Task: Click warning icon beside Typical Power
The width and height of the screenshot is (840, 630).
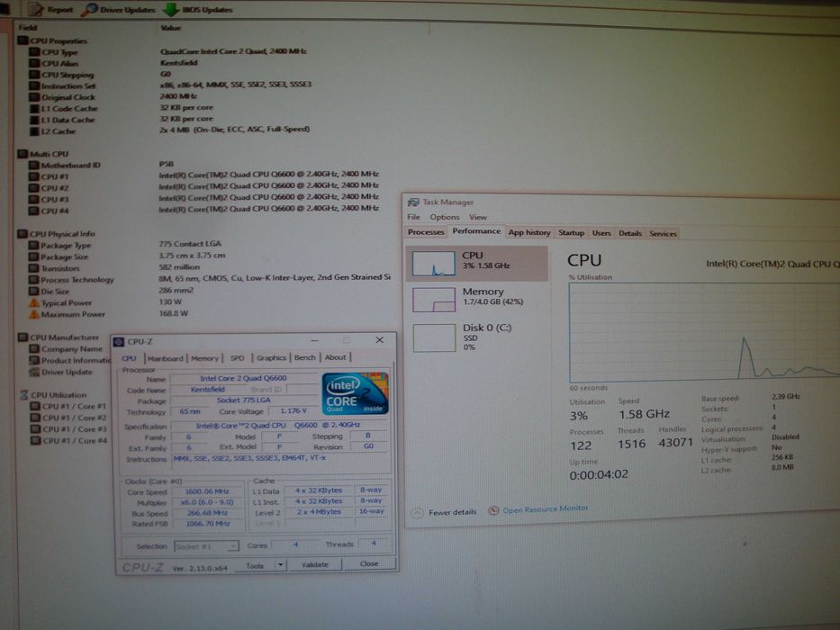Action: 34,302
